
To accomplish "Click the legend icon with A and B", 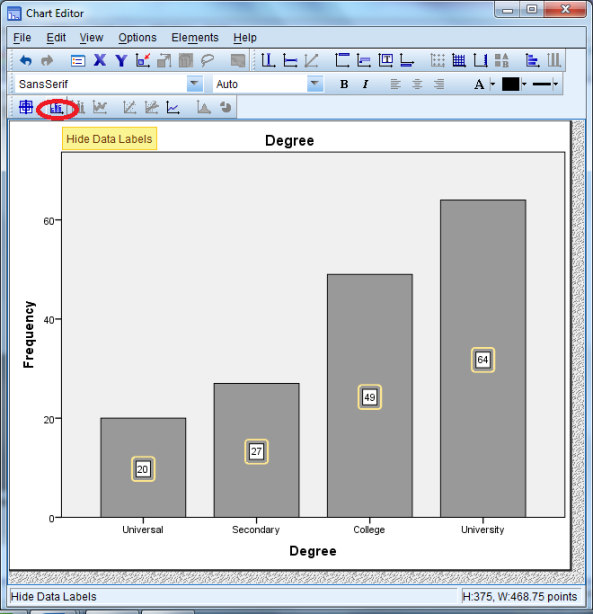I will pos(502,60).
